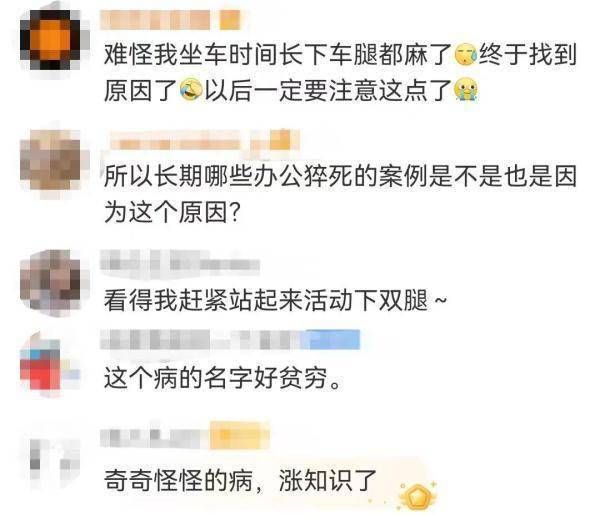Image resolution: width=600 pixels, height=516 pixels.
Task: Select the comment about 办公猝死的案例
Action: click(340, 194)
